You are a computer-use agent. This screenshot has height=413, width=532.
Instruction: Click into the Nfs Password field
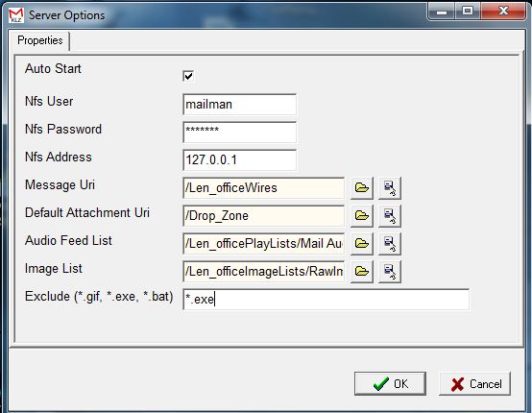click(x=239, y=132)
